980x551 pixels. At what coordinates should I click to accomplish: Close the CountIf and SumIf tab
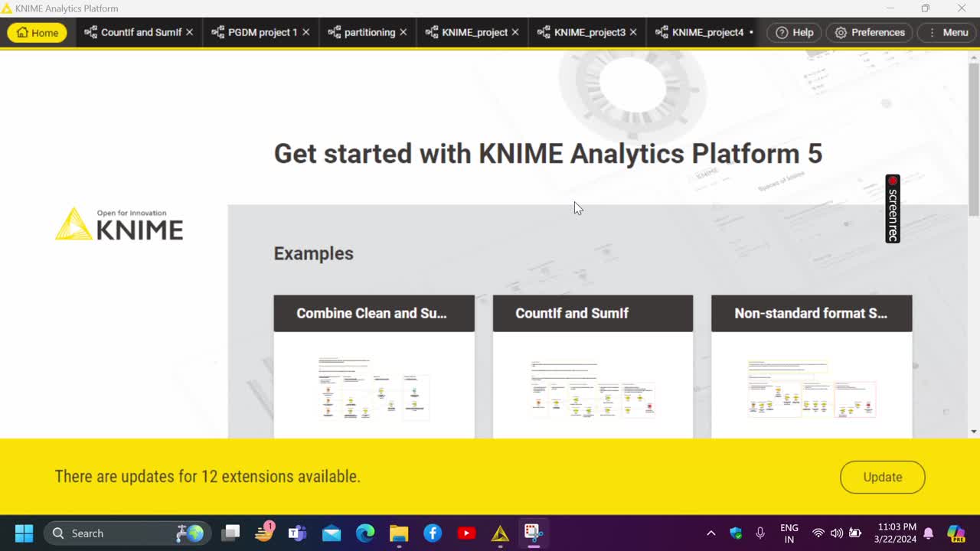(189, 32)
